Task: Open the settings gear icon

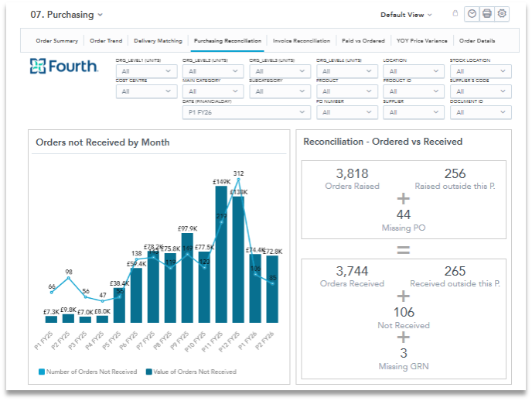Action: (x=502, y=14)
